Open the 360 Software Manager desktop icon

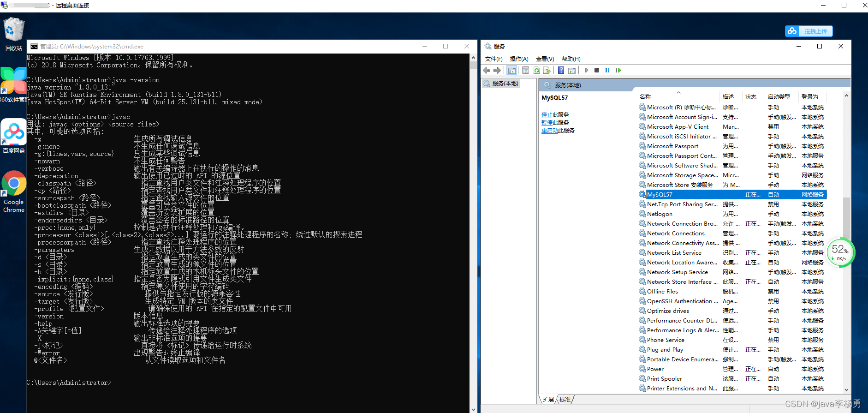click(x=14, y=85)
